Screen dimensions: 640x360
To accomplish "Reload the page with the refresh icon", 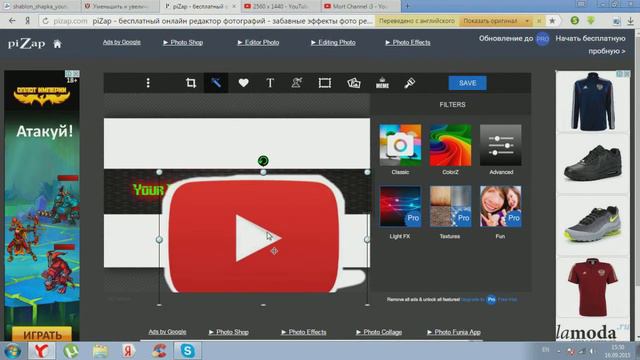I will [45, 21].
